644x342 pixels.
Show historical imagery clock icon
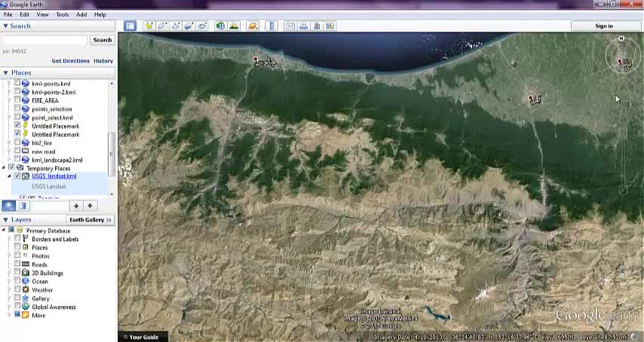pyautogui.click(x=220, y=26)
